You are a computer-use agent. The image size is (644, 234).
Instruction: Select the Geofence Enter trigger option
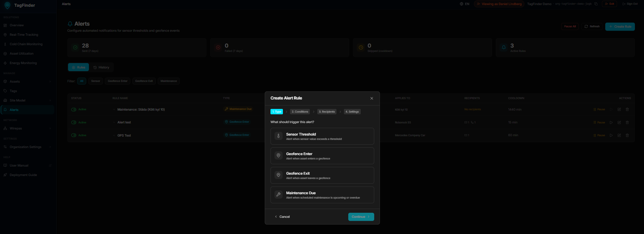point(322,156)
